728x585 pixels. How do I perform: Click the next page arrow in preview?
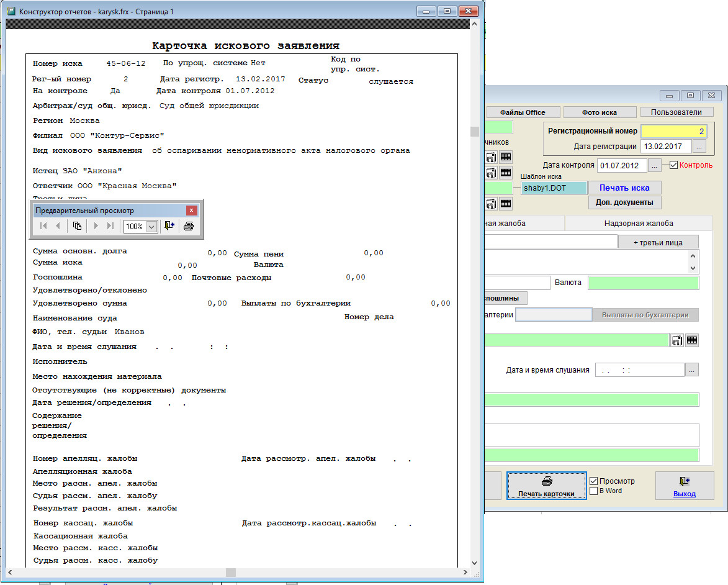(96, 226)
